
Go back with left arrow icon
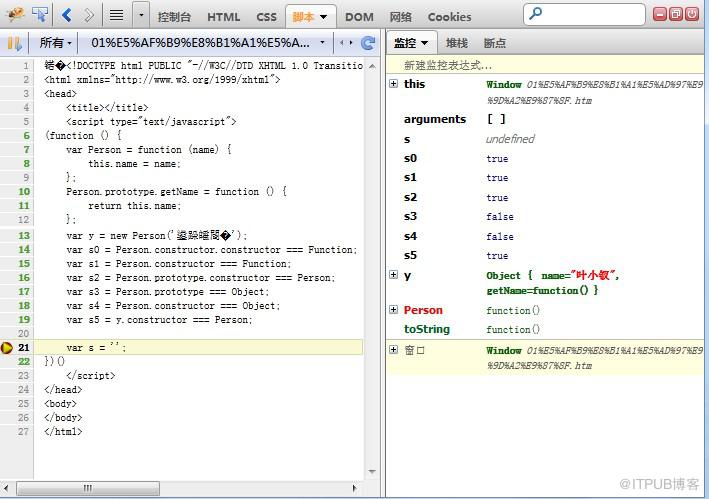click(x=66, y=15)
